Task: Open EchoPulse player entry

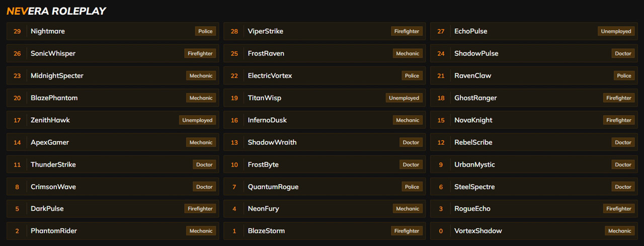Action: pos(523,31)
